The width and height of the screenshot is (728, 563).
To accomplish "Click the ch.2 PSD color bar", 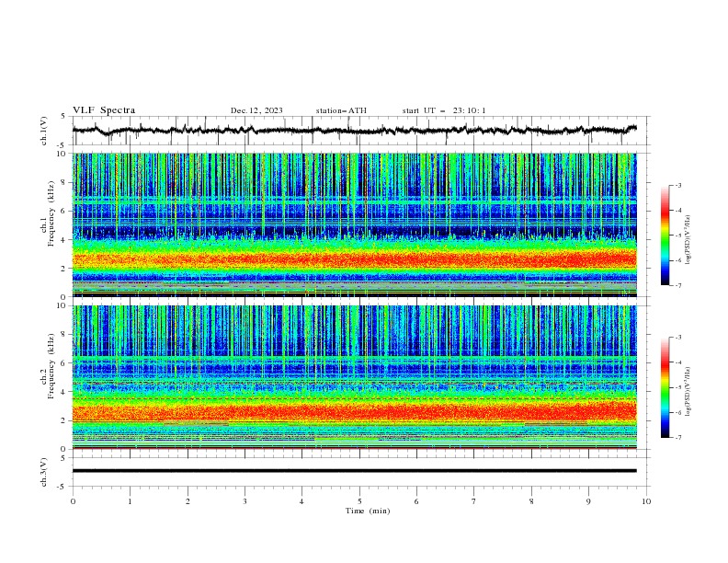I will point(665,387).
